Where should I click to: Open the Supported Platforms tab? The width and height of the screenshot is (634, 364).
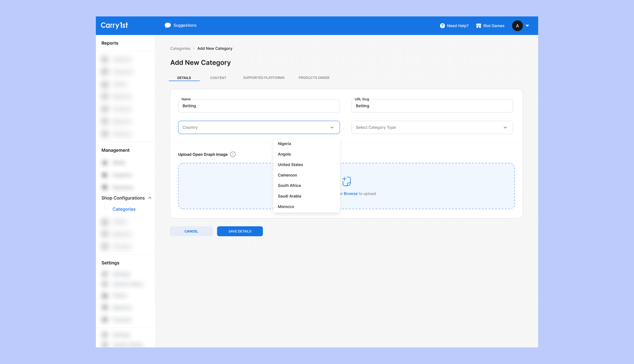[x=264, y=78]
